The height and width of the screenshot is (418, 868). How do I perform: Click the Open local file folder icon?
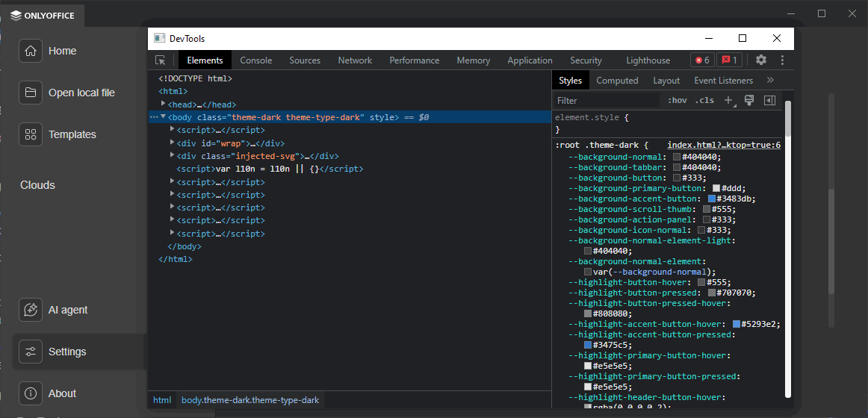coord(31,93)
